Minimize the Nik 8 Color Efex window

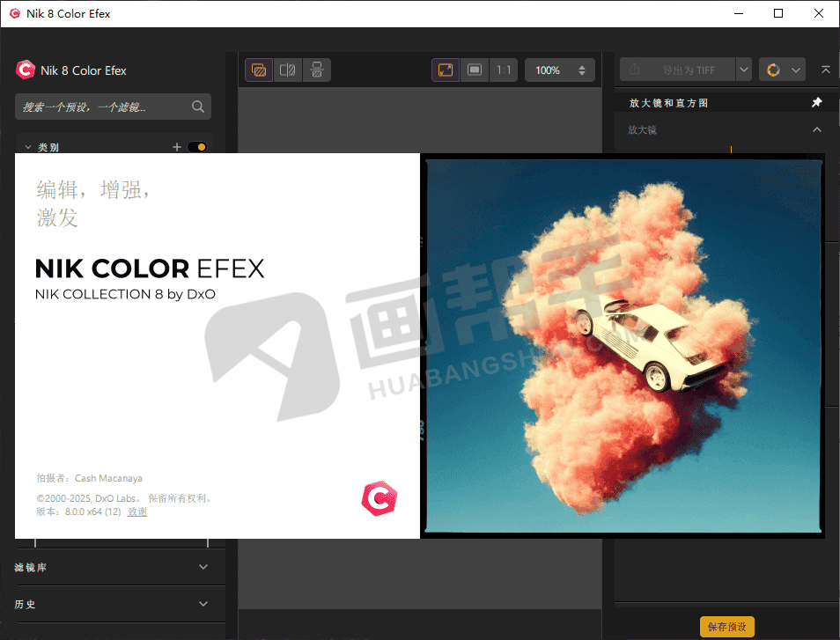[x=739, y=13]
